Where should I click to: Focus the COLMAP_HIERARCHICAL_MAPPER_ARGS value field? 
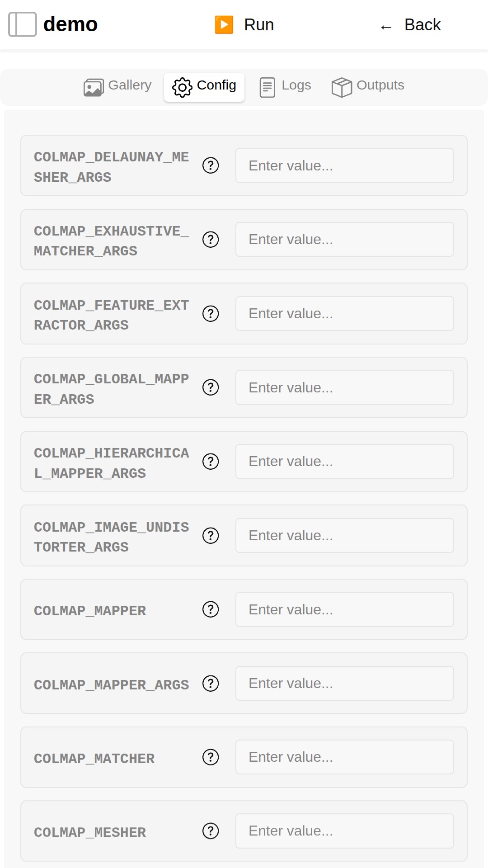point(345,462)
